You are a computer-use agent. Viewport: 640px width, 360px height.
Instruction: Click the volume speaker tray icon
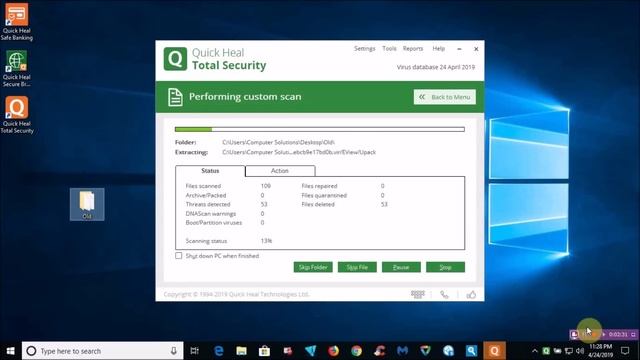[580, 351]
